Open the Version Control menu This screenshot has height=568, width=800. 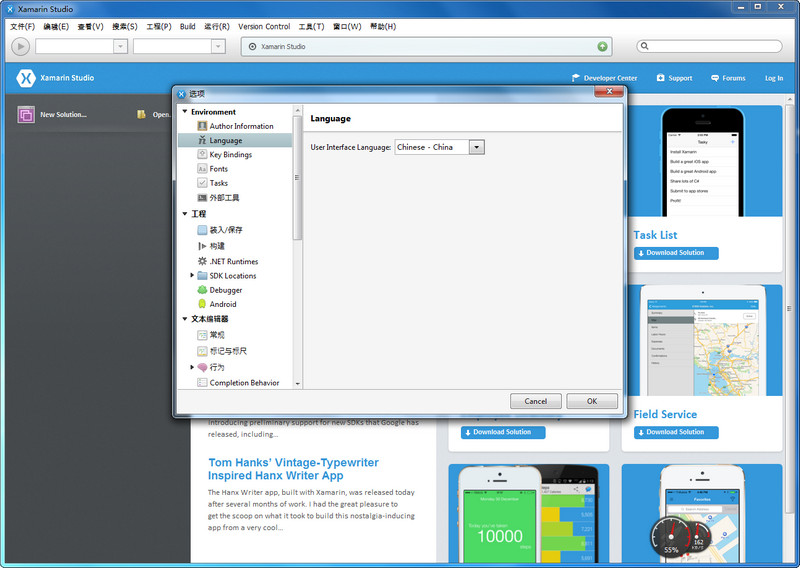point(264,27)
